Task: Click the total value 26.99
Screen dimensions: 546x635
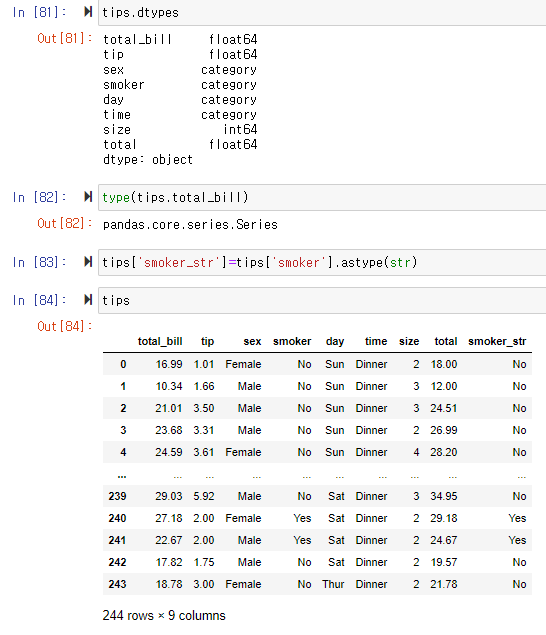Action: [444, 430]
